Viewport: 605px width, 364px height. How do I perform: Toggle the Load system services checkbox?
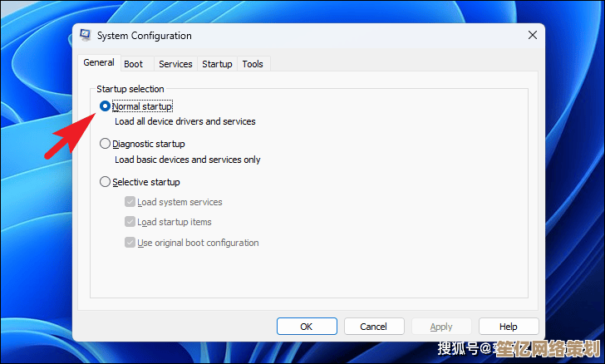[130, 202]
